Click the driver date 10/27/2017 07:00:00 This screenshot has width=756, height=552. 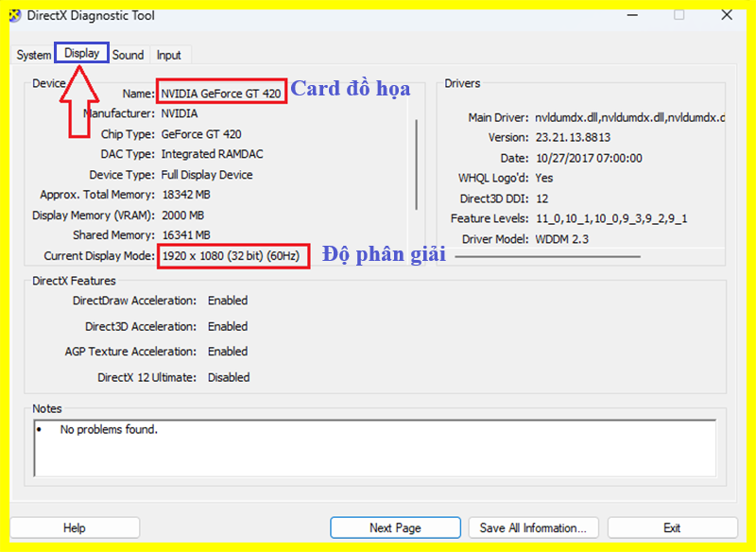pos(589,158)
